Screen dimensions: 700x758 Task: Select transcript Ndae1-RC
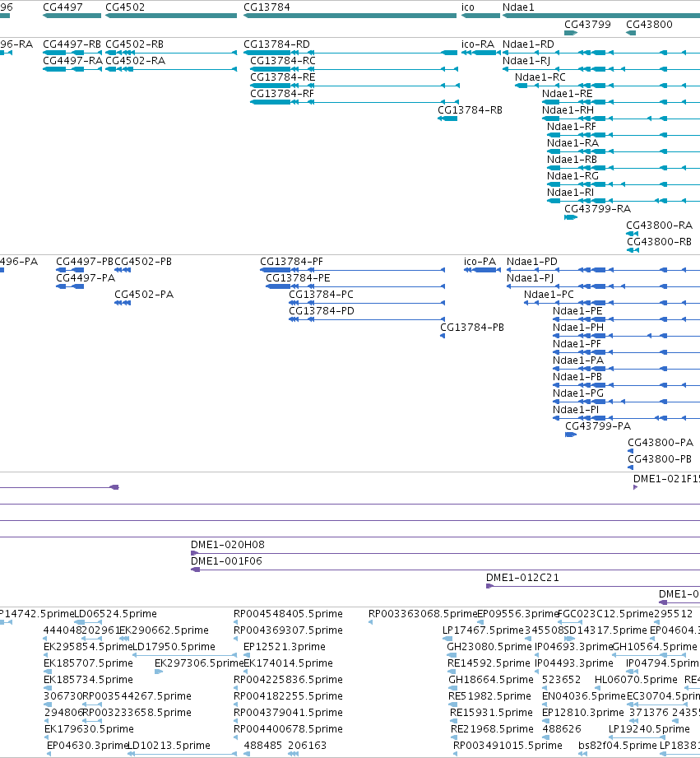tap(607, 86)
